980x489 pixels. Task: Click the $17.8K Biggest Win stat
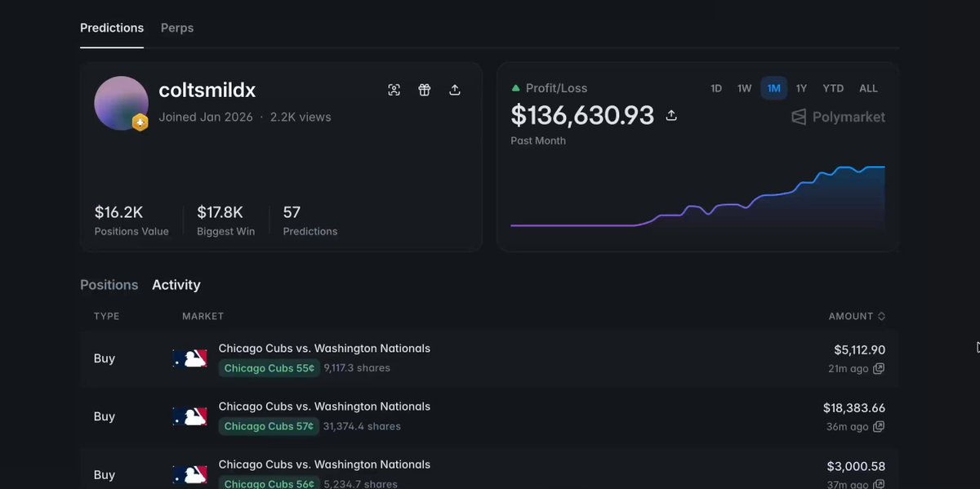(x=225, y=220)
